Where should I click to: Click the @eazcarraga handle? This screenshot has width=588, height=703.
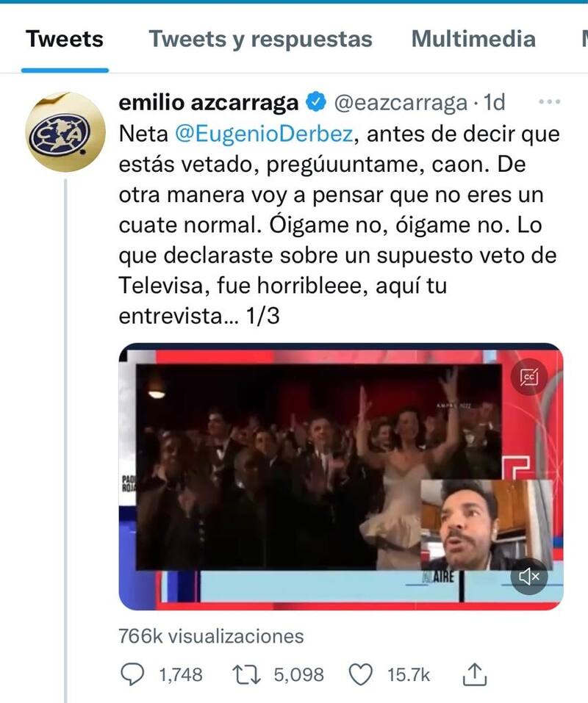click(x=401, y=103)
